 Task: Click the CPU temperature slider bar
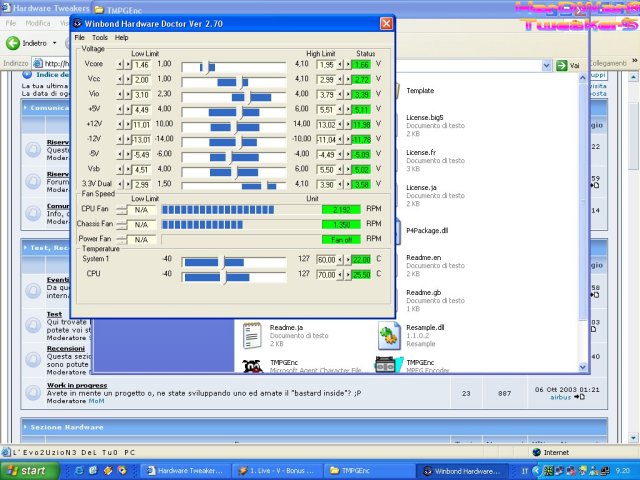(233, 278)
